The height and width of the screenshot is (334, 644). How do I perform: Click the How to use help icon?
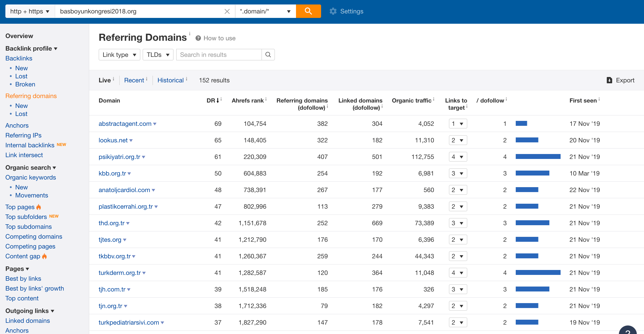click(198, 38)
